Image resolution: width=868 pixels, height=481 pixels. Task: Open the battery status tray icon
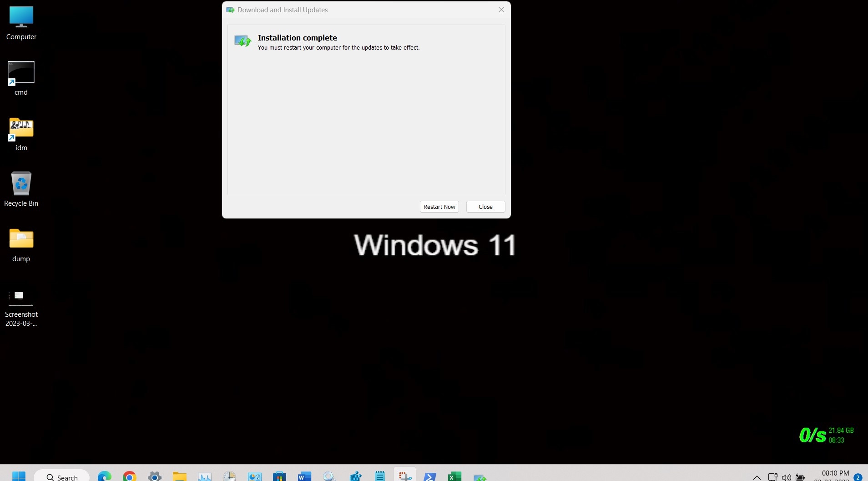(800, 477)
